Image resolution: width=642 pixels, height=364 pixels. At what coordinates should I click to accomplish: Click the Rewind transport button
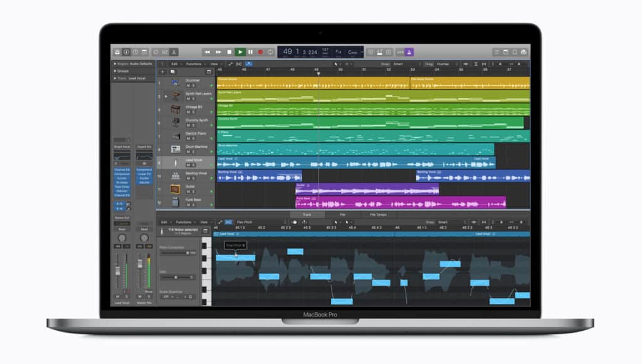208,52
